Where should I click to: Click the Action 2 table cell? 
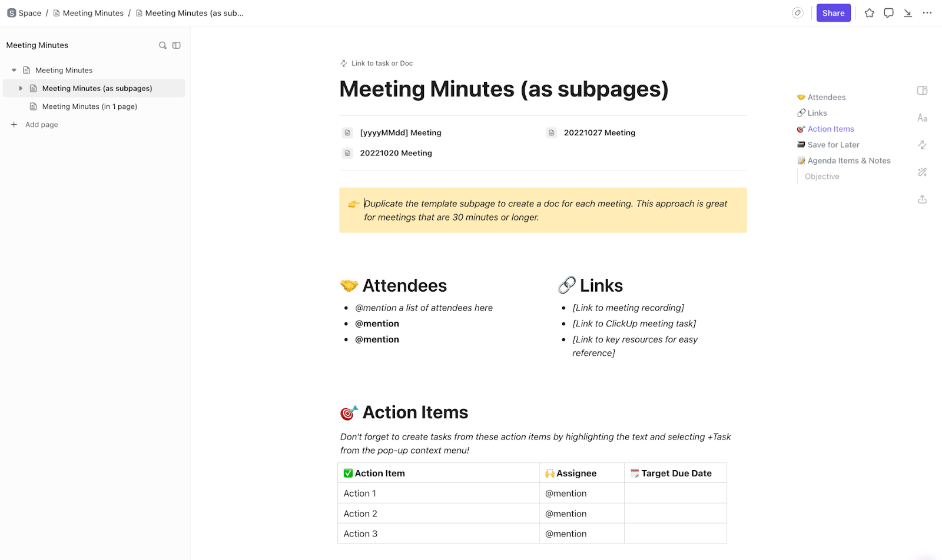click(439, 514)
